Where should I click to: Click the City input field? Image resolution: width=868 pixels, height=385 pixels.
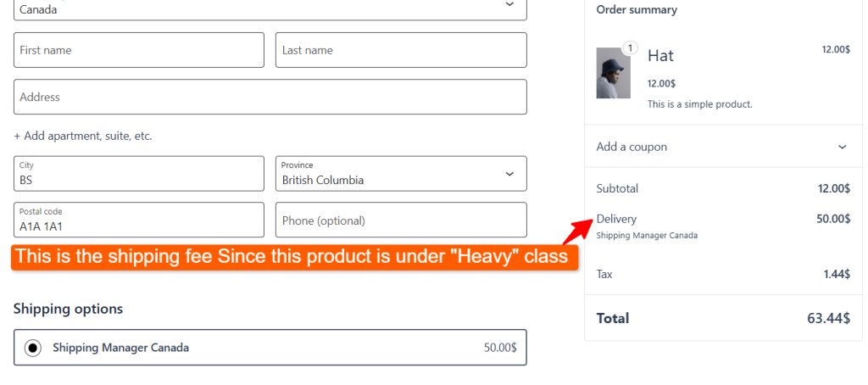click(x=138, y=174)
